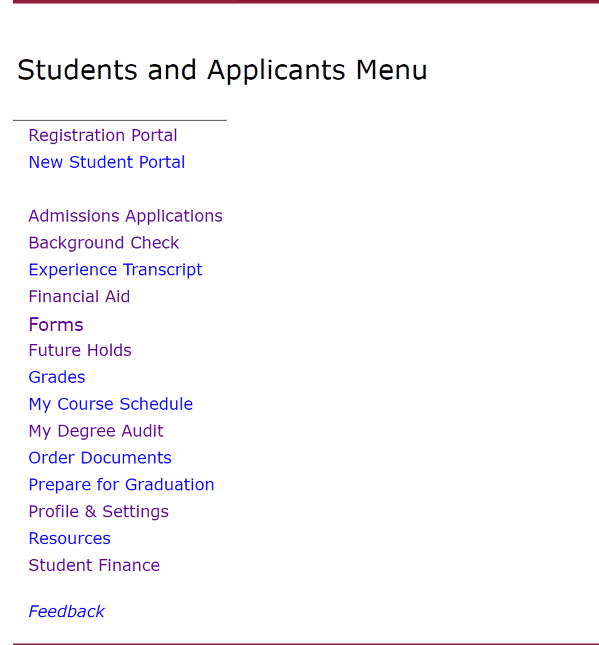Click the Forms menu entry

pos(56,325)
